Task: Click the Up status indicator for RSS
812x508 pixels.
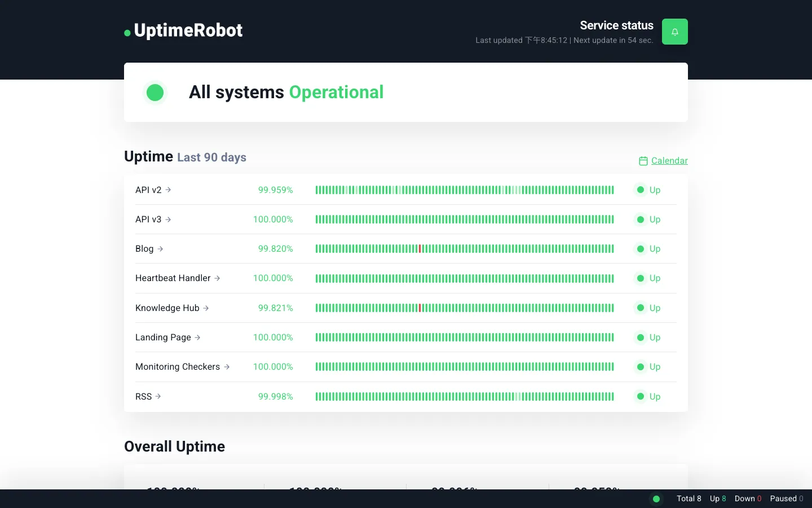Action: (648, 397)
